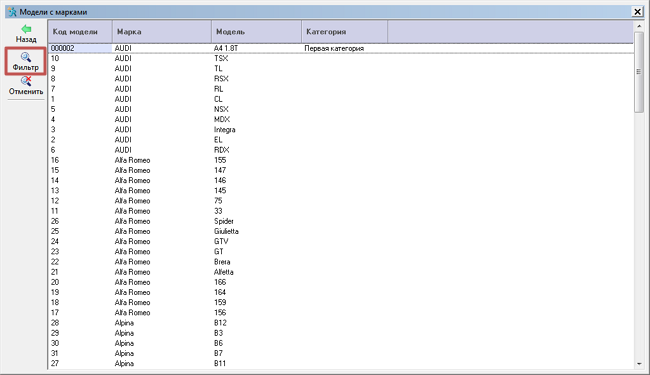Sort by the Код модели column header
The image size is (650, 375).
(x=80, y=31)
